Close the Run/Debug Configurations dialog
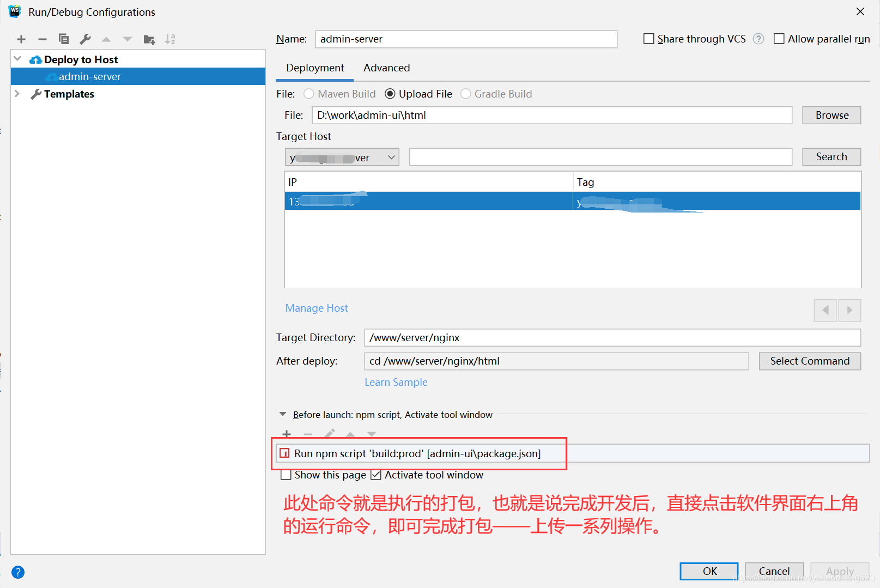The height and width of the screenshot is (588, 880). click(x=860, y=11)
